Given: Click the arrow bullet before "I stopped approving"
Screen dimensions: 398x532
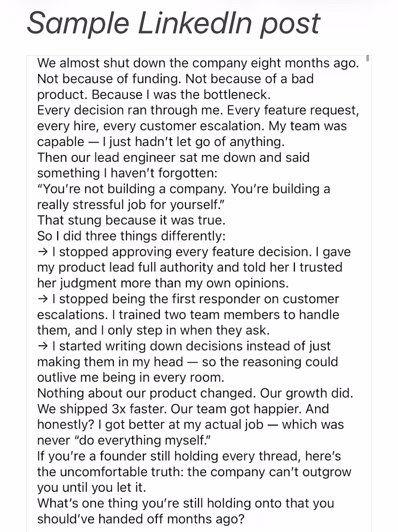Looking at the screenshot, I should pos(43,252).
